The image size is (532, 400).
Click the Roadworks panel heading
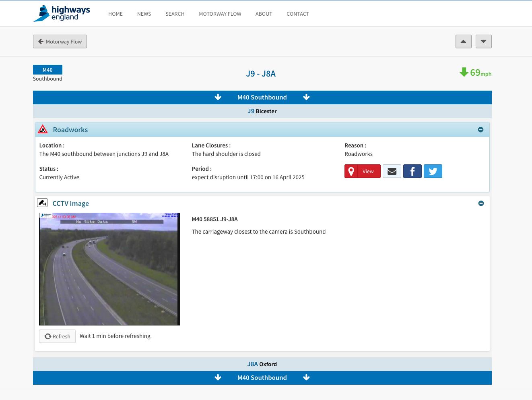[70, 130]
